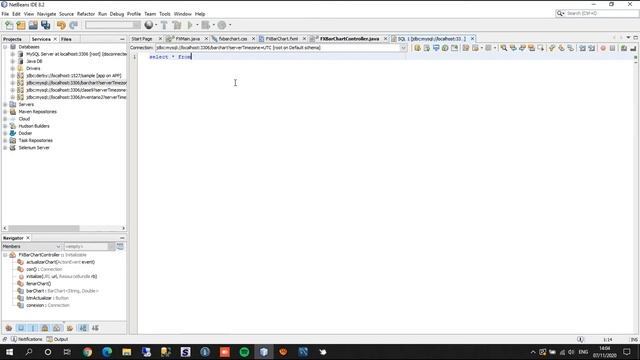Toggle Sort by Source in Navigator
Viewport: 640px width, 360px height.
coord(95,328)
